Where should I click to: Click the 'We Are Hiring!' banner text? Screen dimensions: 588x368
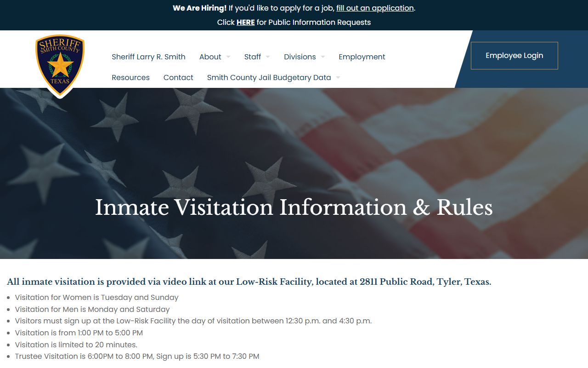pos(200,8)
